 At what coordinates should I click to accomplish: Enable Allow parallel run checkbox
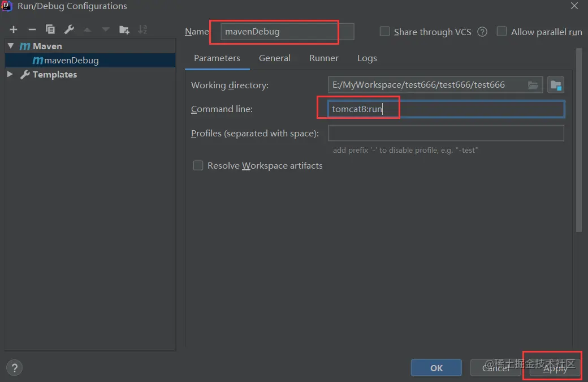click(501, 32)
